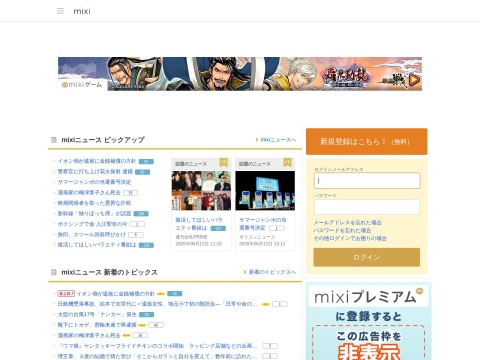Screen dimensions: 480x360
Task: Click comment badge beside 復活してほしい pickup list item
Action: coord(146,245)
